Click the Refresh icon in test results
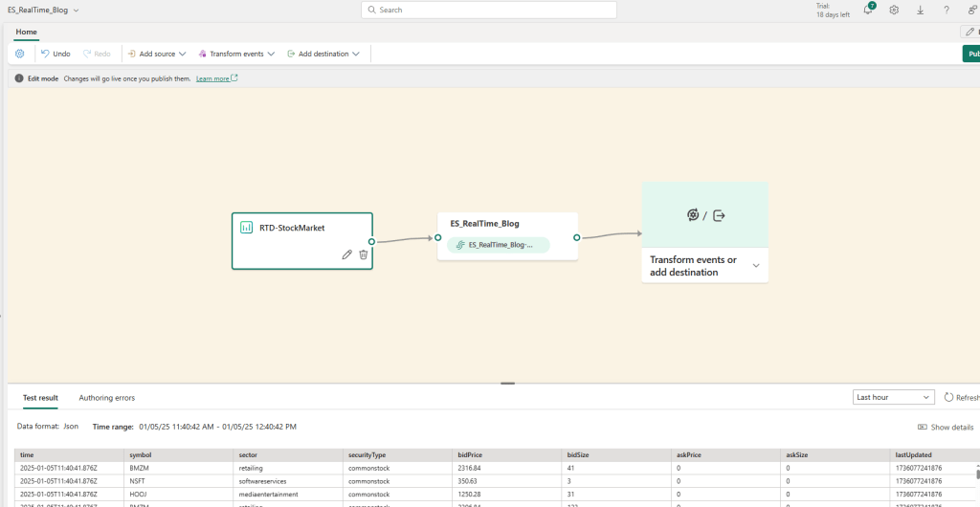980x507 pixels. pyautogui.click(x=948, y=397)
